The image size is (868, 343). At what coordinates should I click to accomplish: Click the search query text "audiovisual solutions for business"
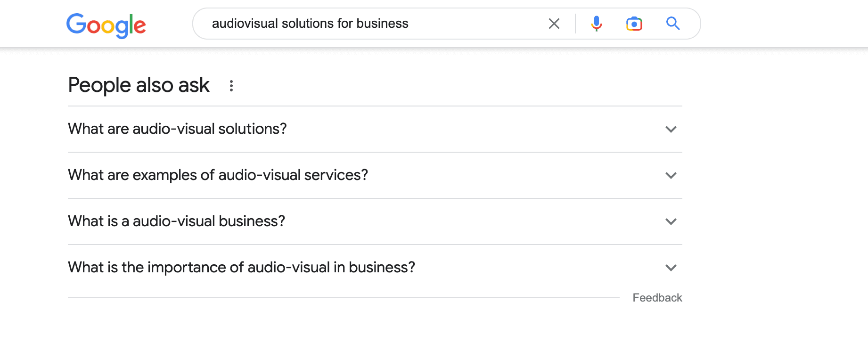click(310, 24)
